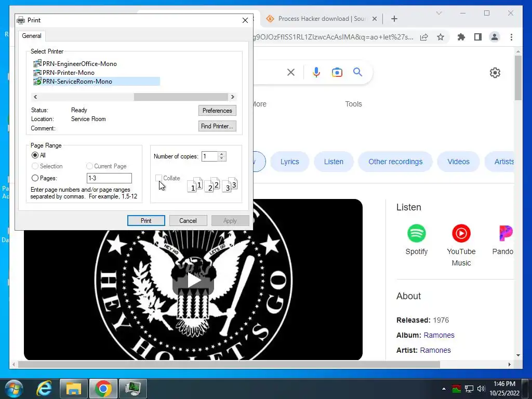
Task: Open network tray icon
Action: coord(469,389)
